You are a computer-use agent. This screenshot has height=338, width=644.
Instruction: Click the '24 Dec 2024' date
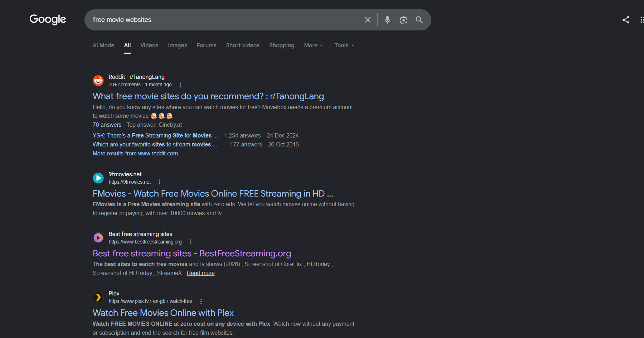pyautogui.click(x=282, y=136)
